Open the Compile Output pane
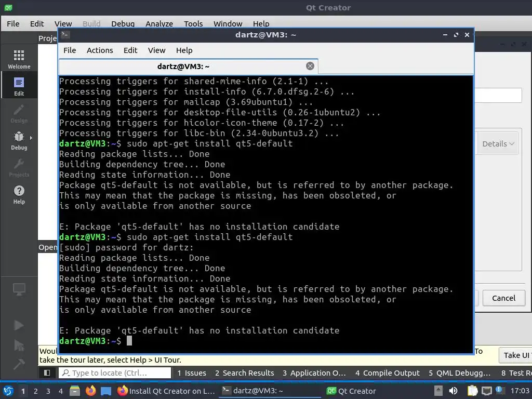Screen dimensions: 532x399 388,373
